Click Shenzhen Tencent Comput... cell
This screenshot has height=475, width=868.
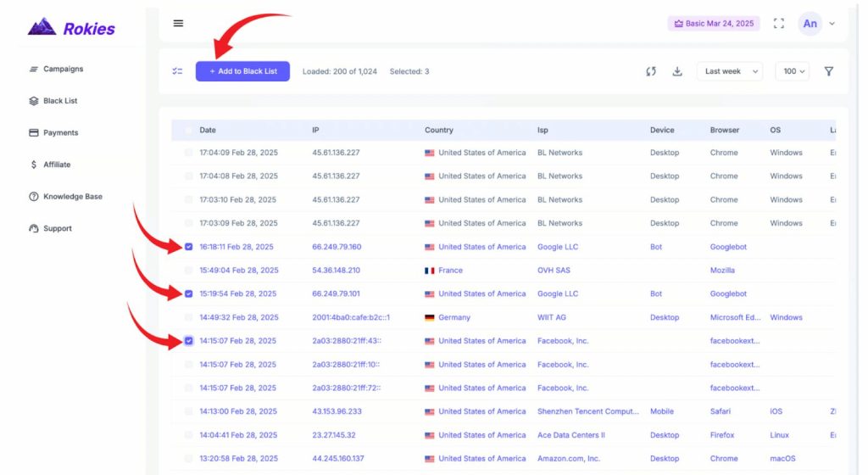coord(588,412)
